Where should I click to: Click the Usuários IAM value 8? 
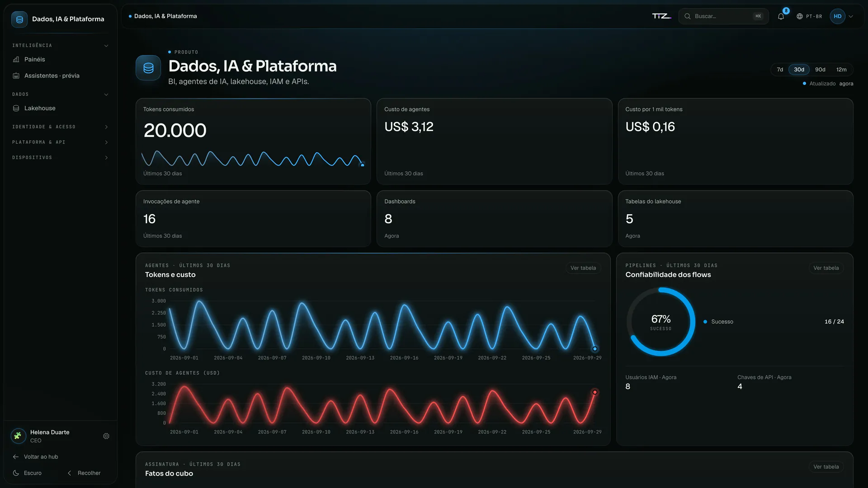coord(627,386)
